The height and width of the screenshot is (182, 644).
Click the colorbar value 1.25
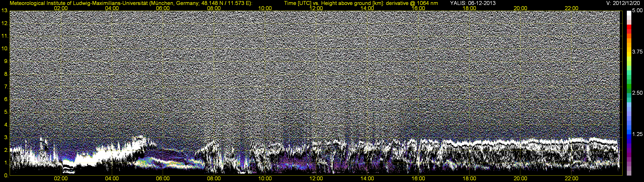click(x=637, y=134)
